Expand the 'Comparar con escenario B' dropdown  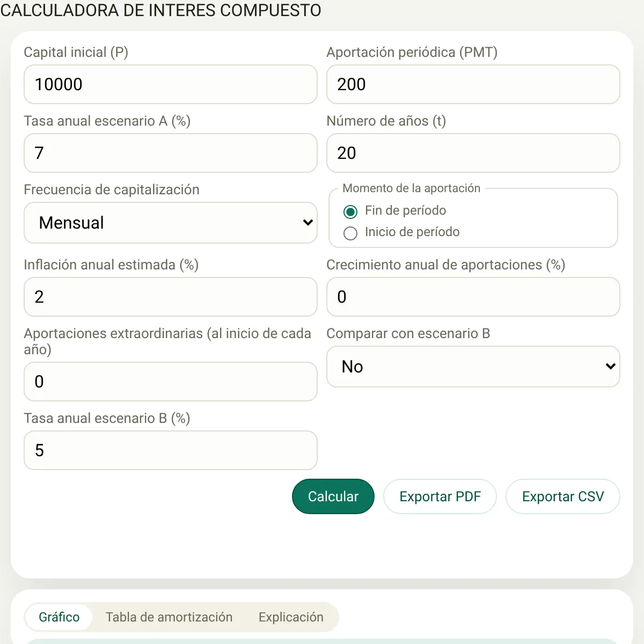coord(473,367)
